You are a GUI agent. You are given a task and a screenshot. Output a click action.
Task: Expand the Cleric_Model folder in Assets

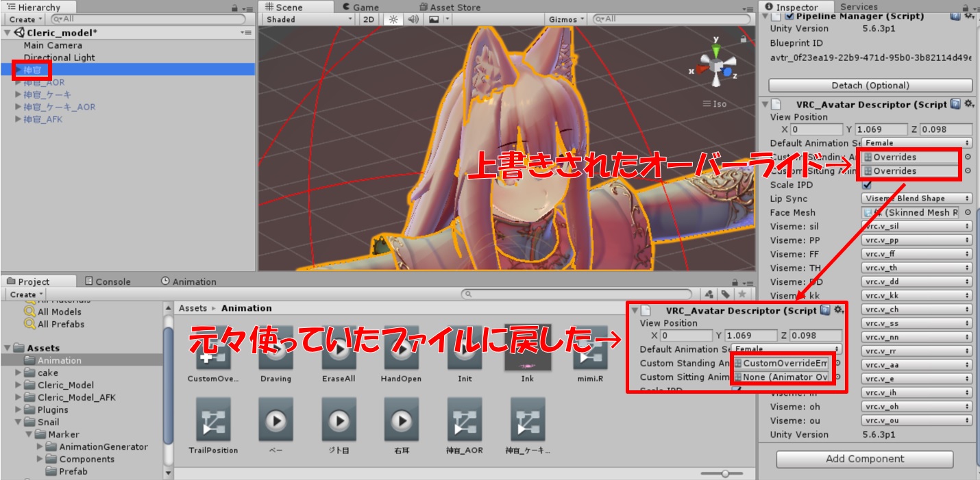pos(19,385)
